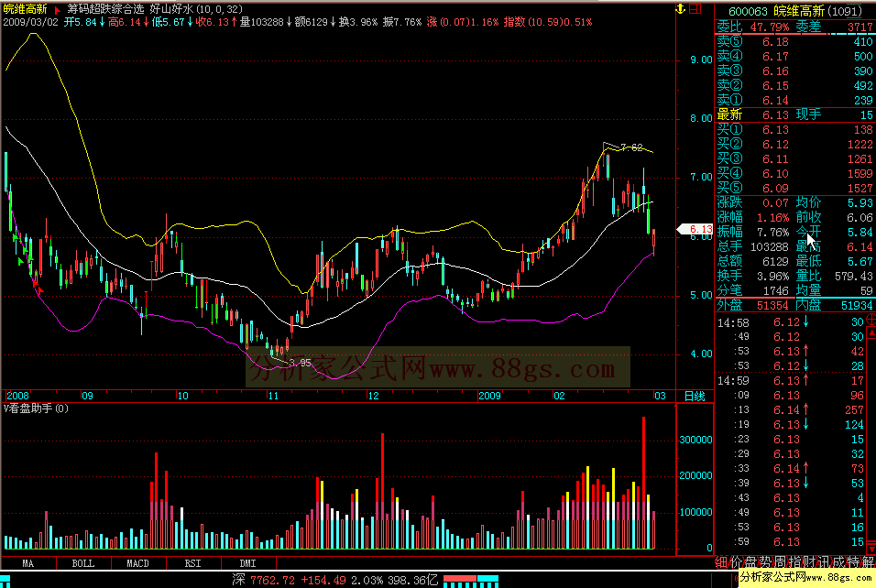Click the red grid layout icon
Image resolution: width=876 pixels, height=588 pixels.
point(695,8)
